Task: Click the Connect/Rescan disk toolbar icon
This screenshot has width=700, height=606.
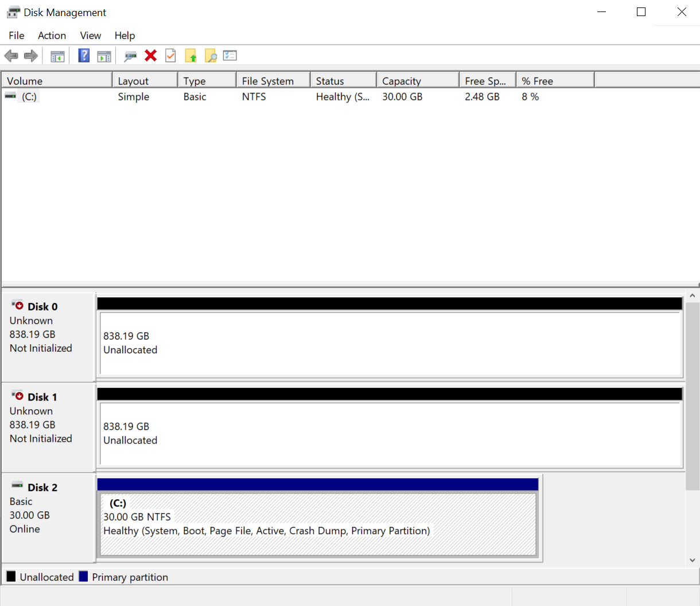Action: (x=131, y=56)
